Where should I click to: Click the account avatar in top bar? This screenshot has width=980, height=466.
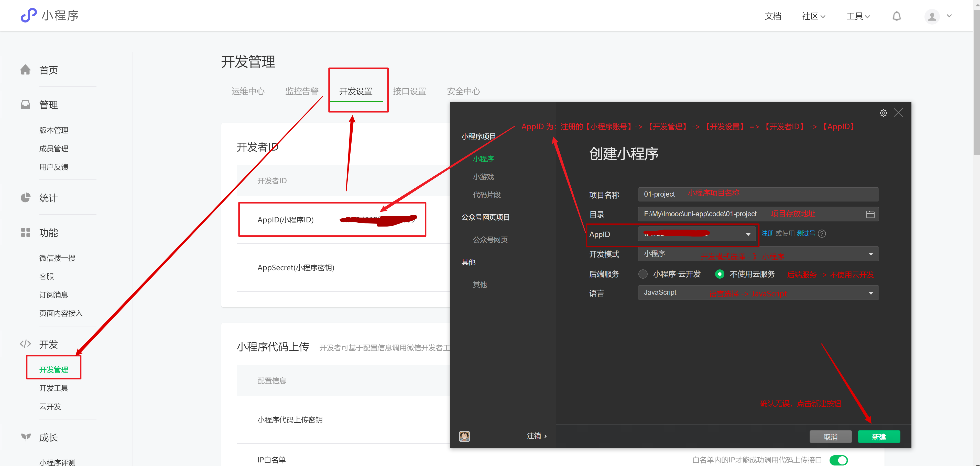point(932,16)
